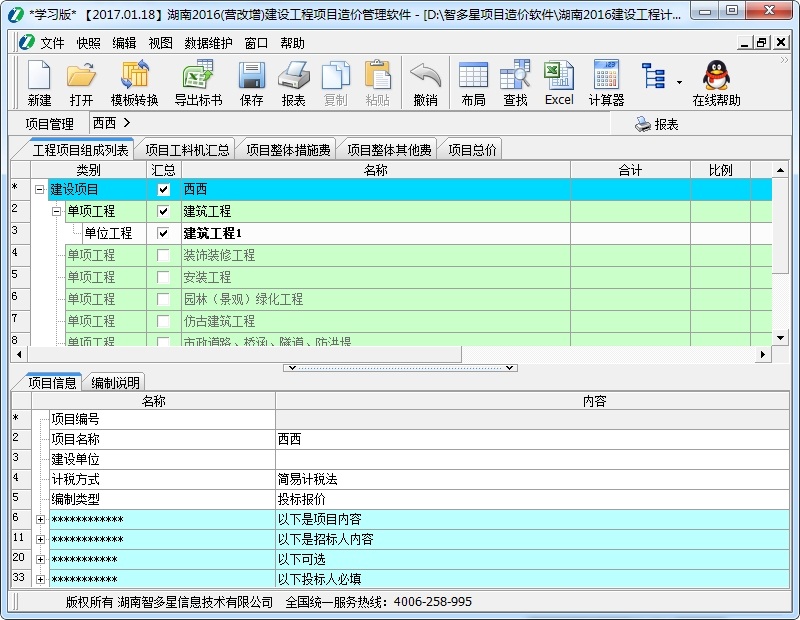Click the 报表 button beside the printer
Viewport: 800px width, 620px height.
tap(657, 124)
